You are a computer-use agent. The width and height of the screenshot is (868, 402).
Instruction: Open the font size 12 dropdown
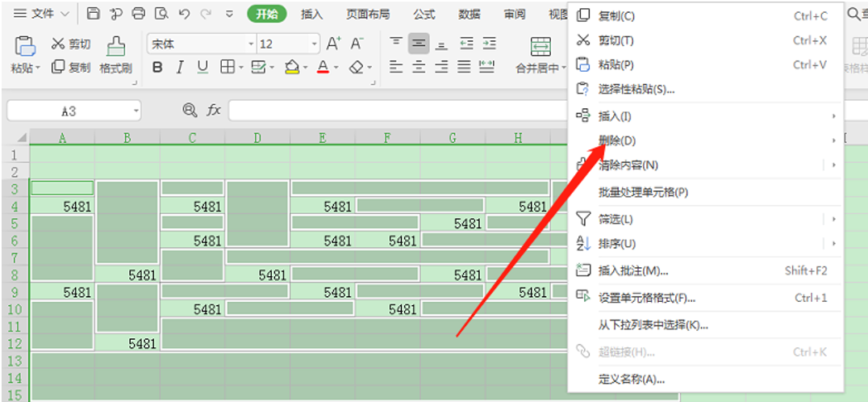pos(315,44)
